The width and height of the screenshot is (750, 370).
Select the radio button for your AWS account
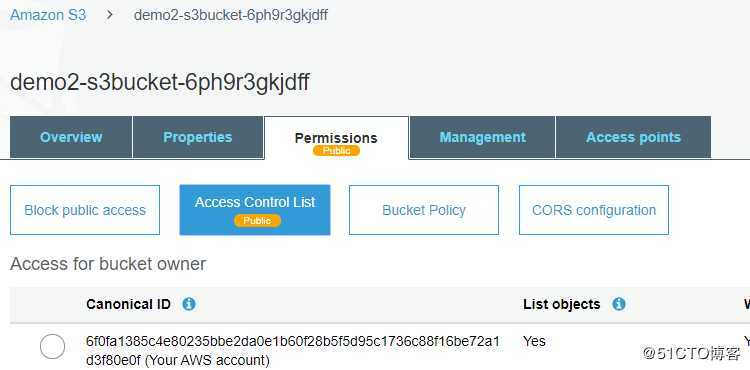coord(52,347)
